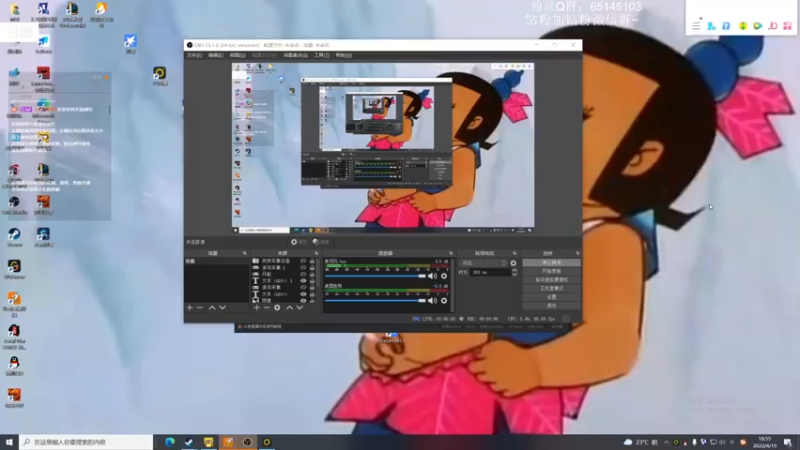
Task: Pop out the 场景 scenes dock
Action: (x=244, y=253)
